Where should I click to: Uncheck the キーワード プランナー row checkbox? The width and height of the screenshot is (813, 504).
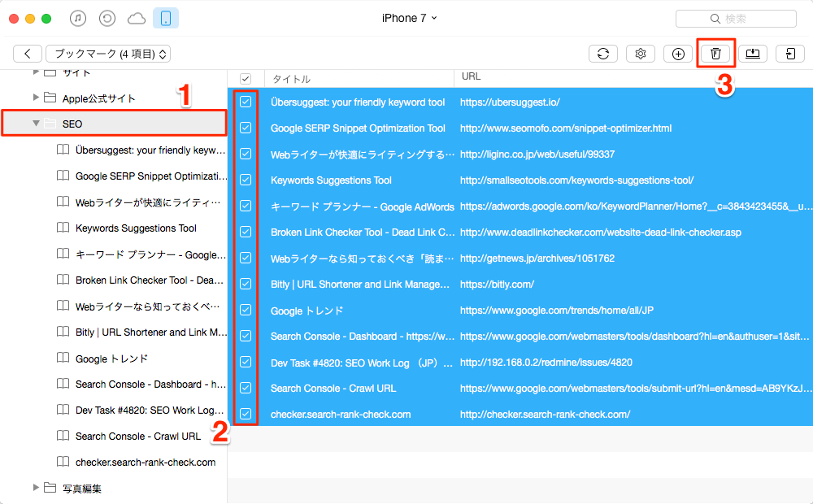246,206
